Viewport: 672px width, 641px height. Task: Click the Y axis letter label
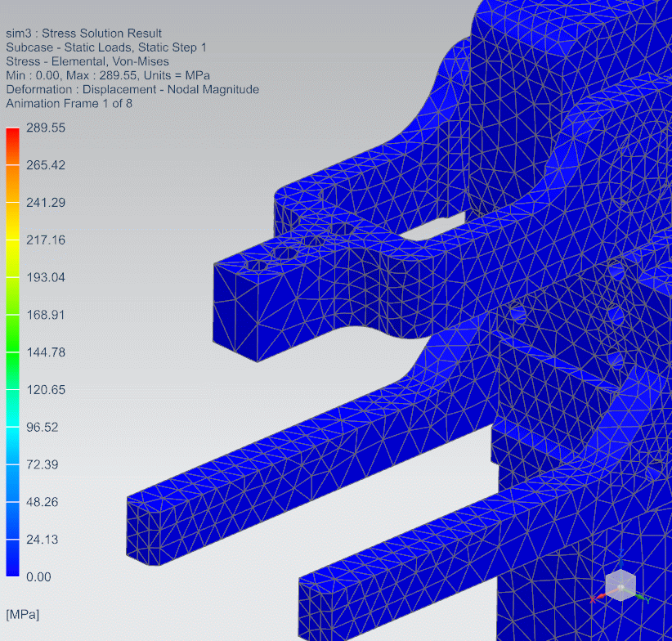pos(647,600)
